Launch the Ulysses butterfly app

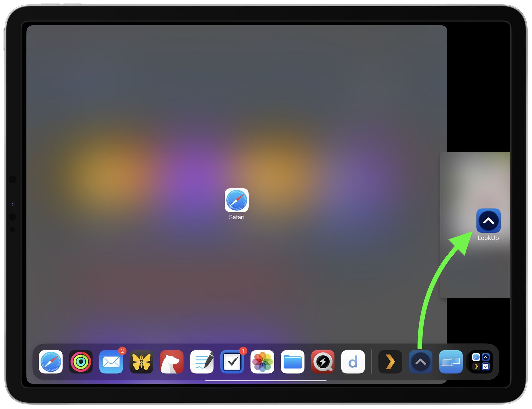(x=141, y=362)
